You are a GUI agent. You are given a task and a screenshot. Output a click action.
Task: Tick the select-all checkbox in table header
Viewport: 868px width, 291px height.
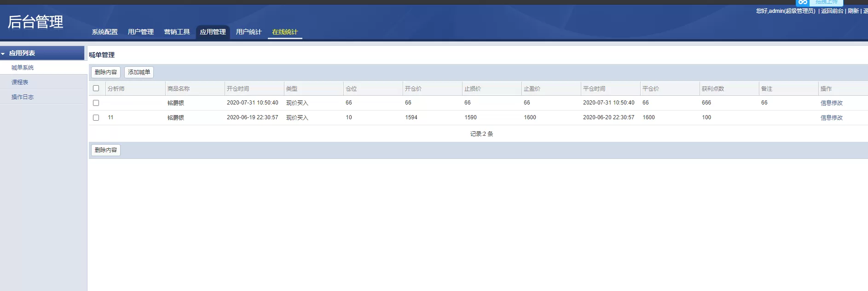(x=96, y=88)
